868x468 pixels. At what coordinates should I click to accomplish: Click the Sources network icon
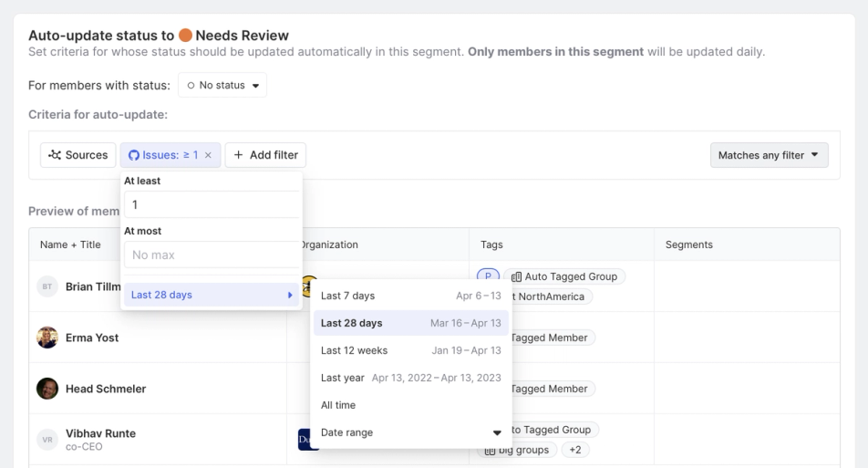pyautogui.click(x=55, y=155)
